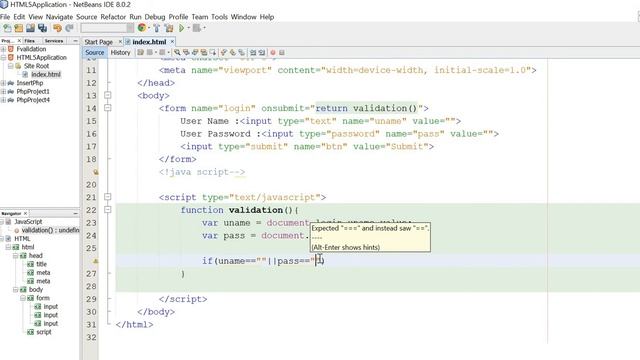This screenshot has width=640, height=360.
Task: Click the Shift Line Left icon
Action: pyautogui.click(x=253, y=52)
